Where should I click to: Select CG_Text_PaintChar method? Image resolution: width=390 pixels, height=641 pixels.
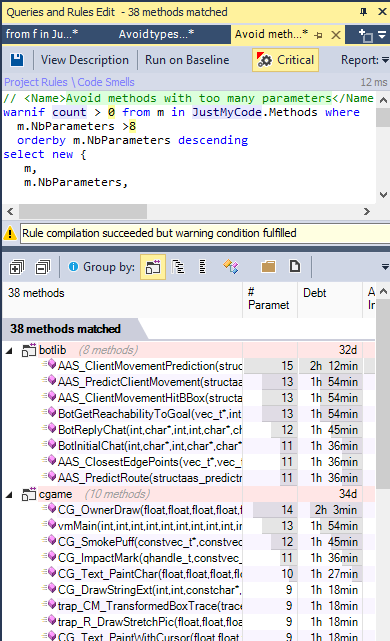150,574
